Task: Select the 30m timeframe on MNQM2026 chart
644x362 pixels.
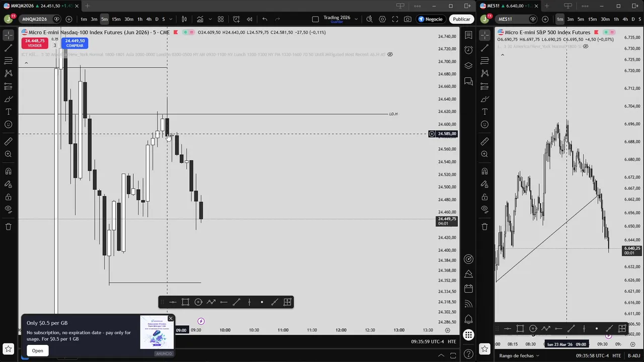Action: pos(129,19)
